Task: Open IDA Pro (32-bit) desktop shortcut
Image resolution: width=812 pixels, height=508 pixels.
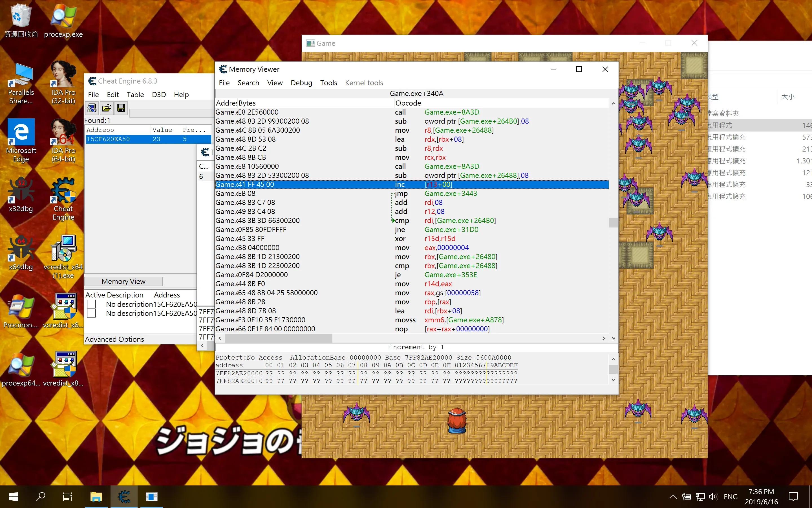Action: (x=63, y=83)
